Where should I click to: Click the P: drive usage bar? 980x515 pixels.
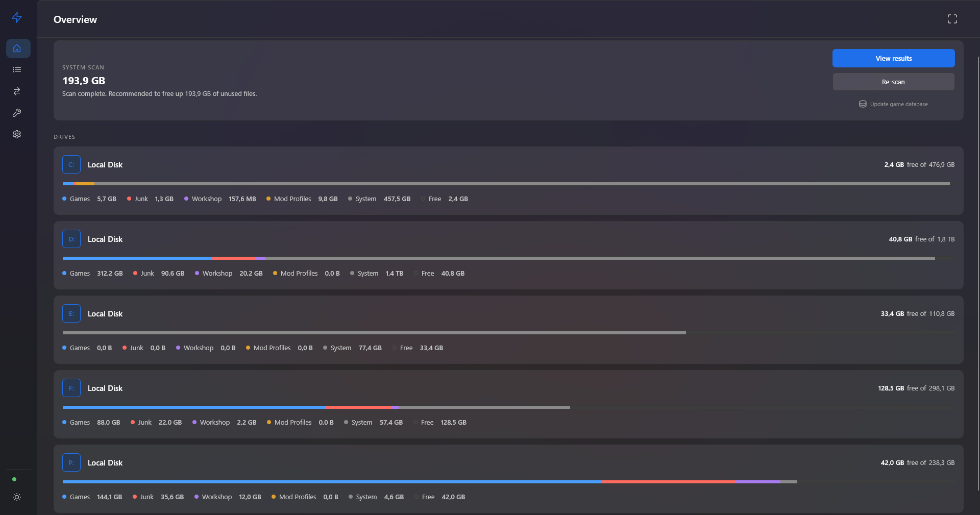(x=508, y=482)
